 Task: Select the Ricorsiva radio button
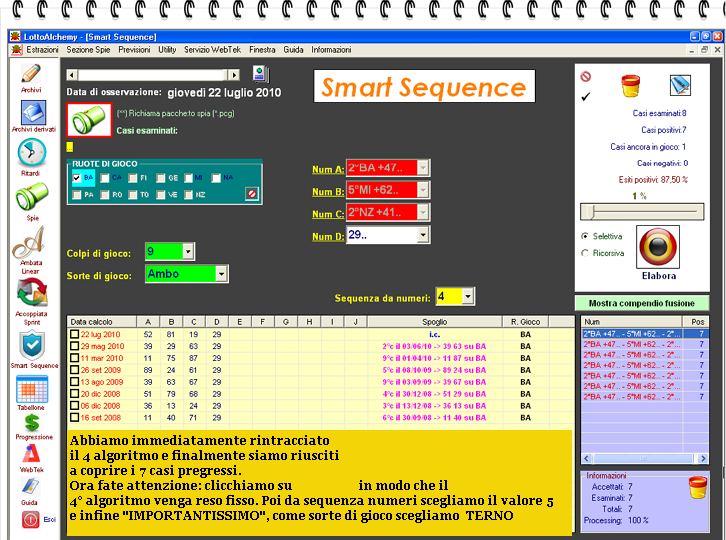tap(585, 253)
